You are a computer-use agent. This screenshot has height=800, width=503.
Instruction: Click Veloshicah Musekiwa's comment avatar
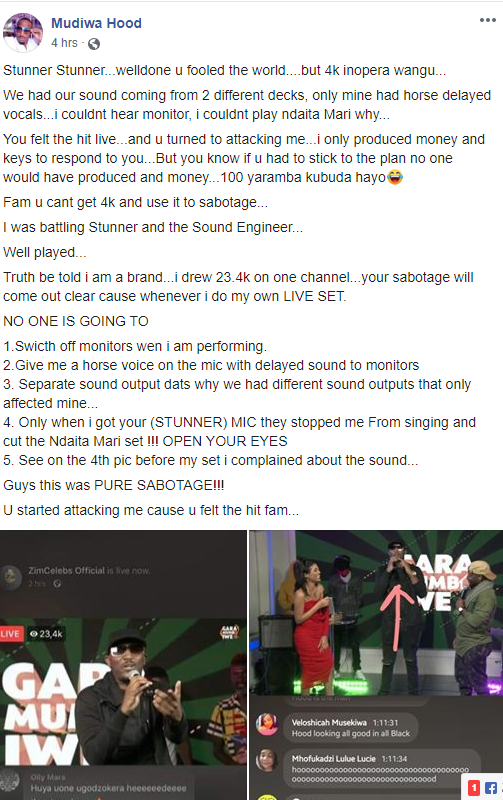[267, 725]
